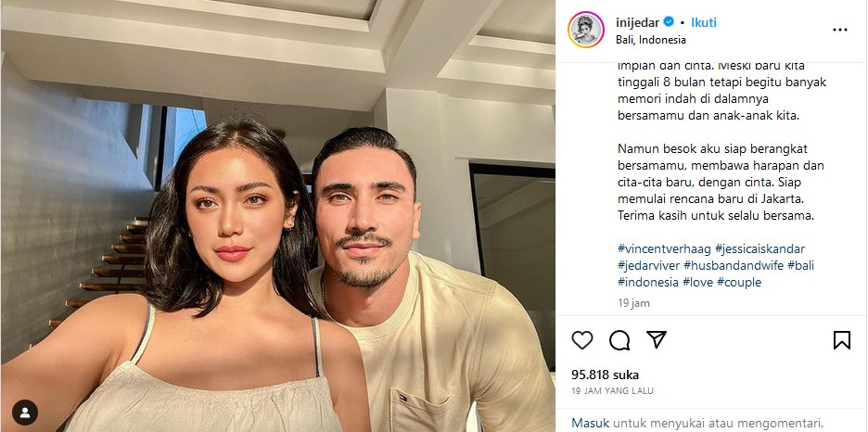The image size is (868, 432).
Task: Click the blue verified badge
Action: click(670, 22)
